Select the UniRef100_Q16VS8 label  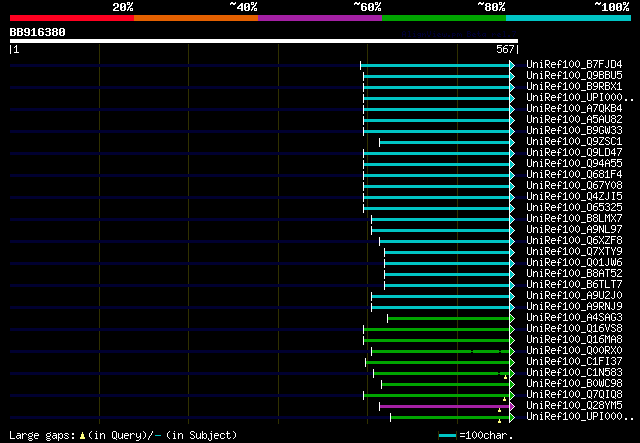[574, 329]
